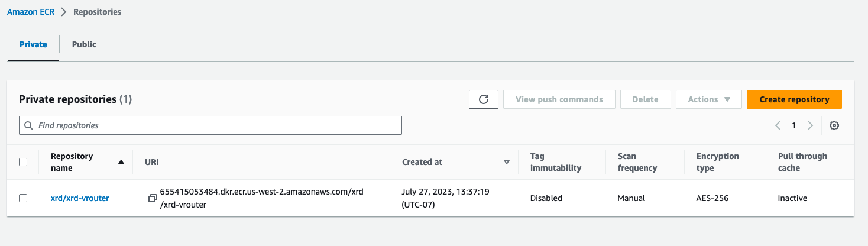The width and height of the screenshot is (868, 246).
Task: Click the View push commands button
Action: 559,99
